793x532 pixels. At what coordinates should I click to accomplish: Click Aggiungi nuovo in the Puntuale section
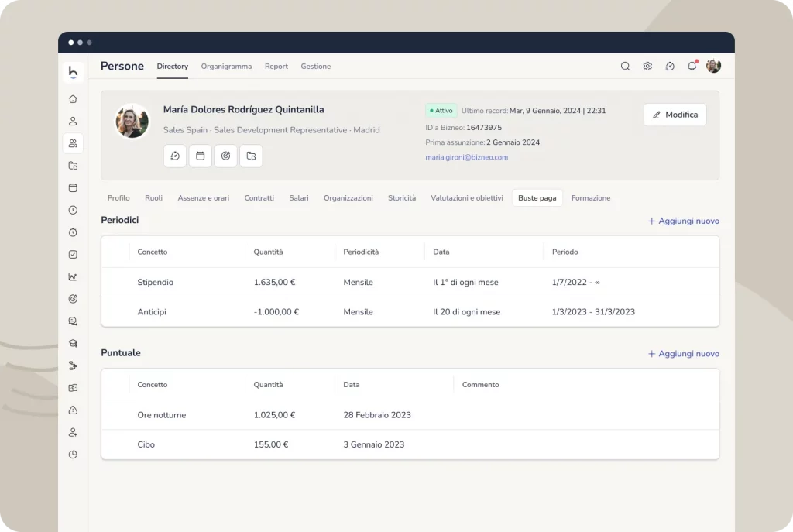684,354
